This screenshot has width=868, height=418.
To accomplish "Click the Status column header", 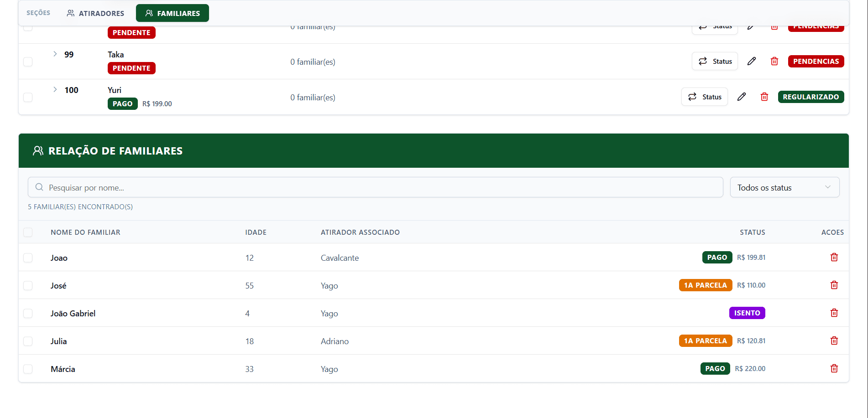I will pyautogui.click(x=753, y=232).
